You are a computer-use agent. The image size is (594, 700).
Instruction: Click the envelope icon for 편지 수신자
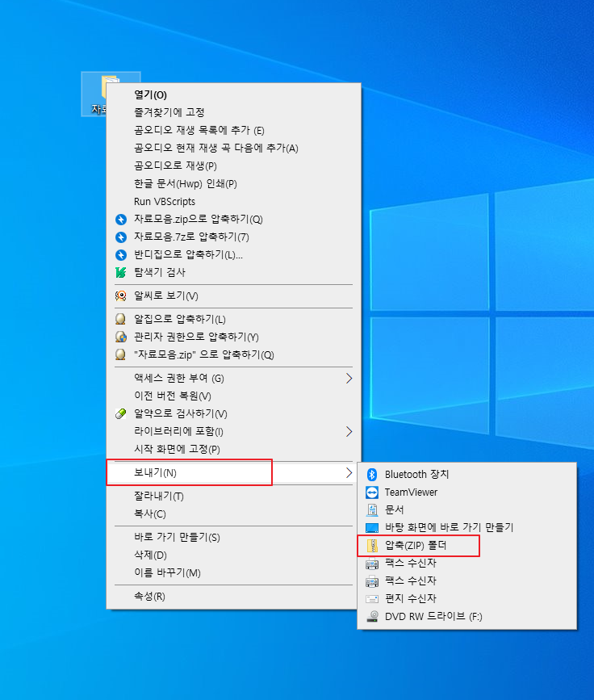click(x=372, y=598)
